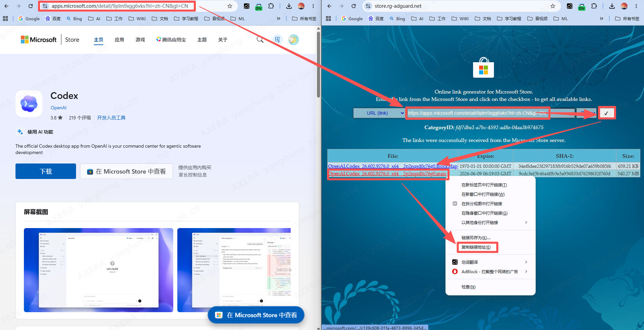This screenshot has width=644, height=330.
Task: Open the OpenAI.Codex BlockMap file link
Action: (393, 166)
